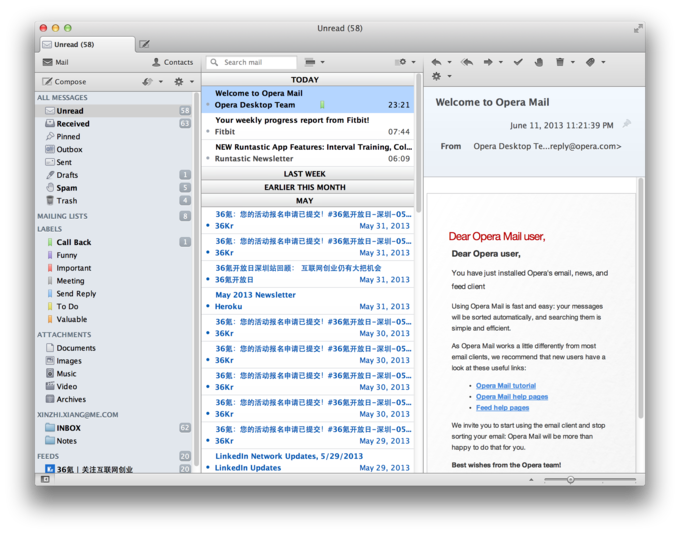Mark message as read with checkmark icon
The width and height of the screenshot is (680, 534).
point(518,62)
